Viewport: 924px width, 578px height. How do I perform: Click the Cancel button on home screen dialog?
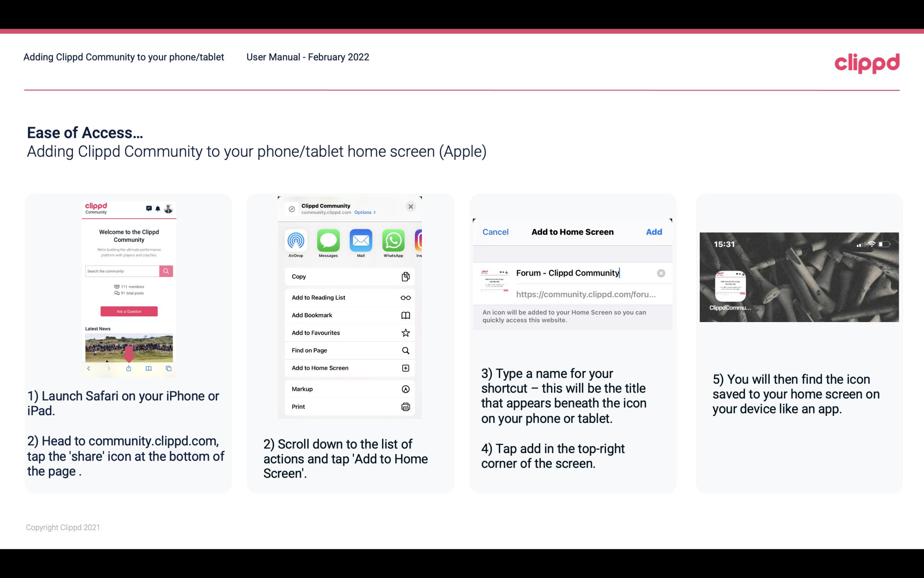coord(495,231)
